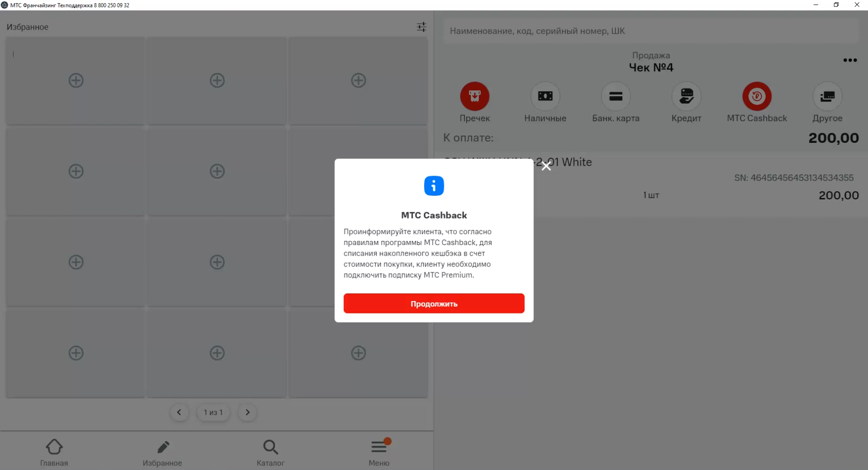
Task: Select the МТС Cashback payment icon
Action: click(757, 96)
